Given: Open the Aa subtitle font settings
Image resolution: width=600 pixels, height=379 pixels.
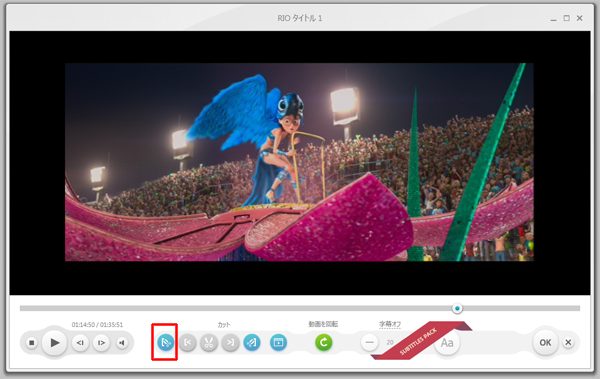Looking at the screenshot, I should [447, 343].
